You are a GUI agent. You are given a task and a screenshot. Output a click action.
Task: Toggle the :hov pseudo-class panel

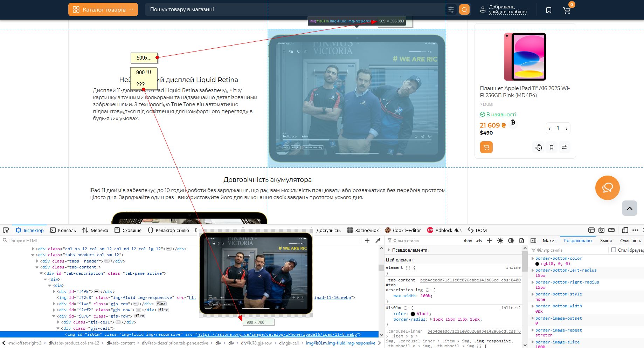click(468, 240)
